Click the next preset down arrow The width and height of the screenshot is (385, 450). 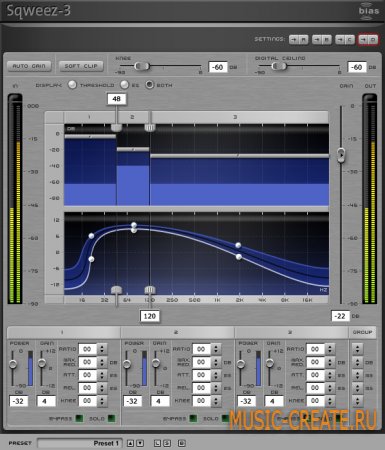point(140,443)
